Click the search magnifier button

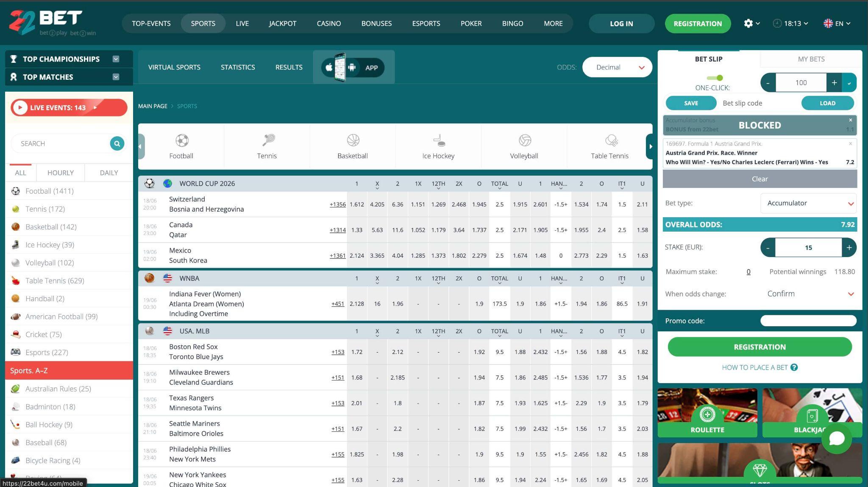[x=117, y=143]
